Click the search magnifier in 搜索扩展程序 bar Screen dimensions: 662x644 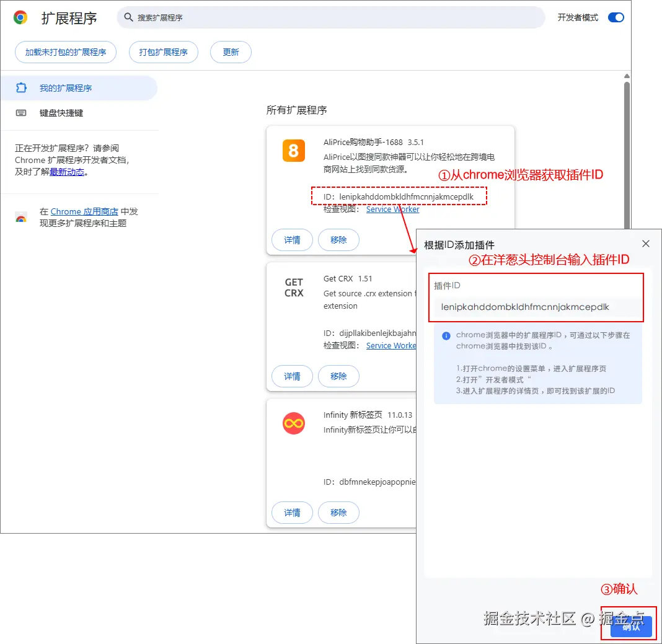[129, 17]
